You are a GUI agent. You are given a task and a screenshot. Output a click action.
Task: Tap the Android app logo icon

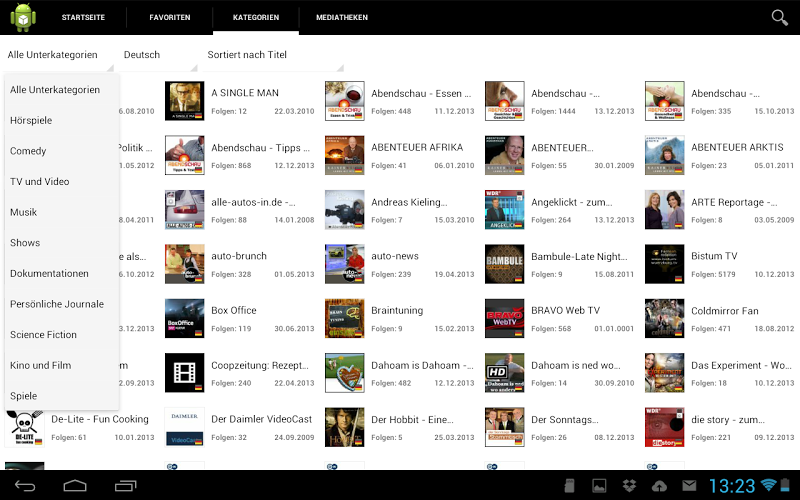pos(22,17)
